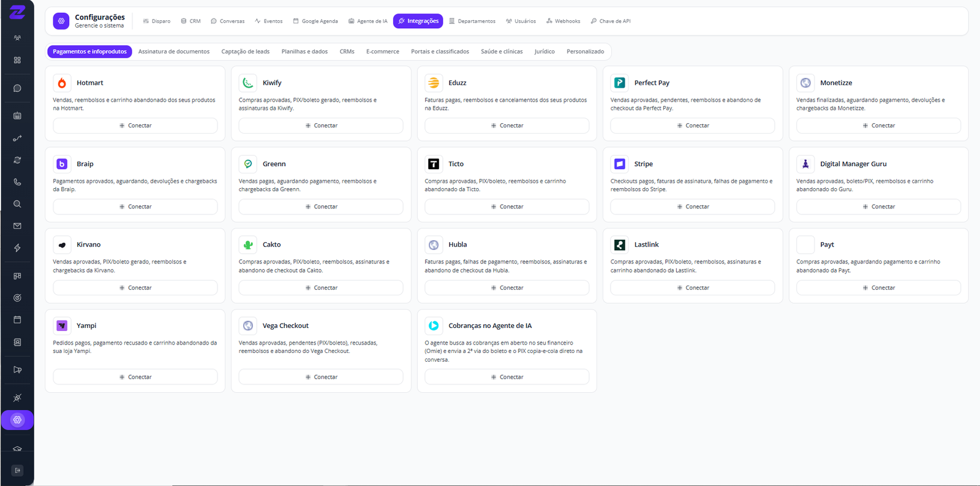Screen dimensions: 980x486
Task: Click the Vega Checkout card title
Action: click(x=285, y=325)
